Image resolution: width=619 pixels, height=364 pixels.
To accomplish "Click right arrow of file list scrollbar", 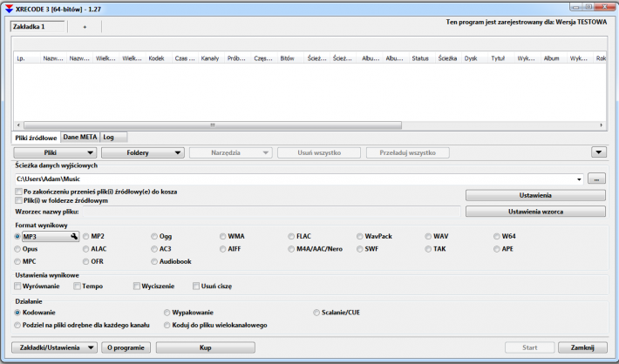I will click(602, 125).
